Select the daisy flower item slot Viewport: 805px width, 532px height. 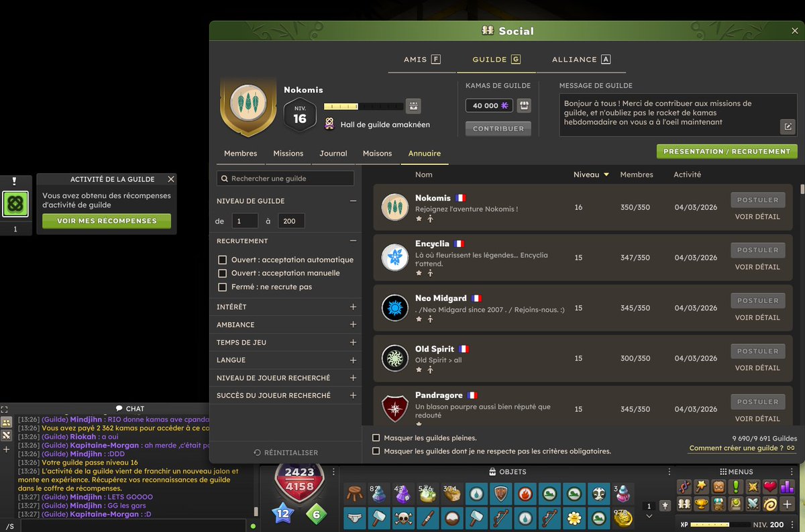click(x=574, y=519)
